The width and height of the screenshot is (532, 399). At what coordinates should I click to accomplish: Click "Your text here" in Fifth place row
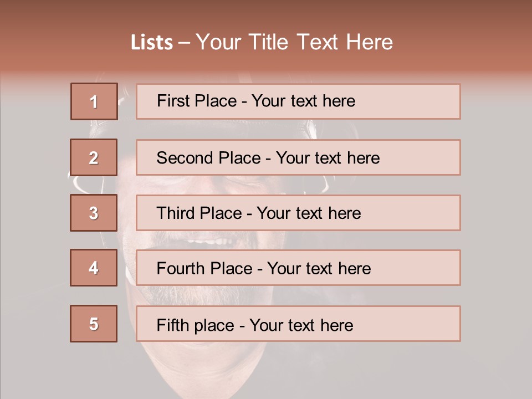click(x=301, y=325)
